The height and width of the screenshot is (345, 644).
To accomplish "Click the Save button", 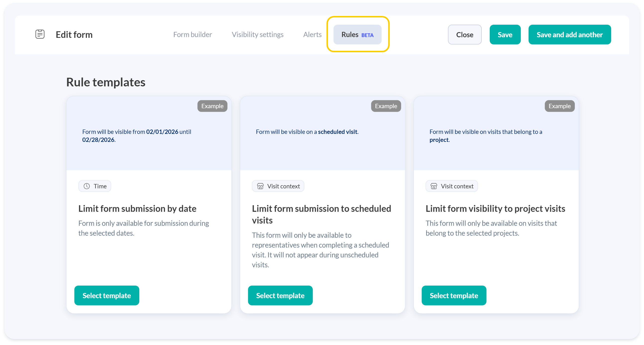I will point(505,35).
